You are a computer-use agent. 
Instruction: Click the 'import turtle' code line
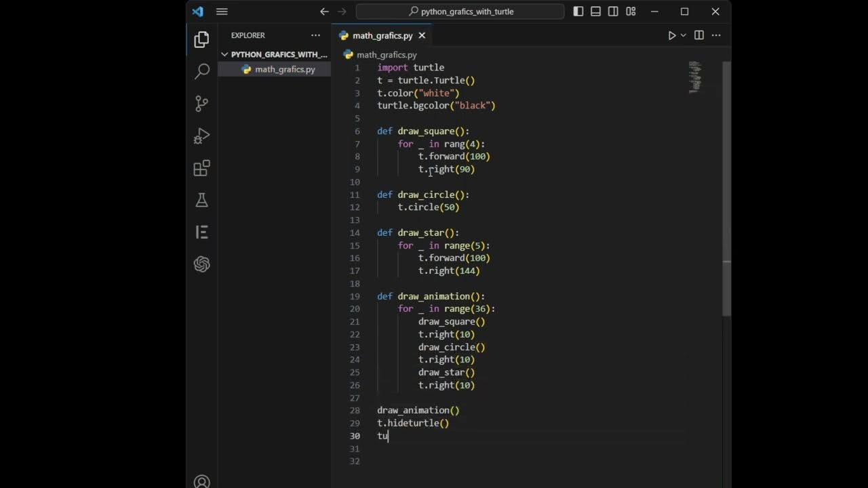tap(411, 68)
